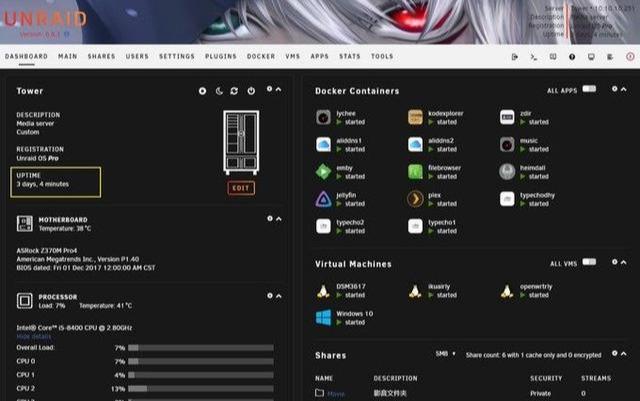This screenshot has height=401, width=640.
Task: Click the typechodhy container icon
Action: point(507,199)
